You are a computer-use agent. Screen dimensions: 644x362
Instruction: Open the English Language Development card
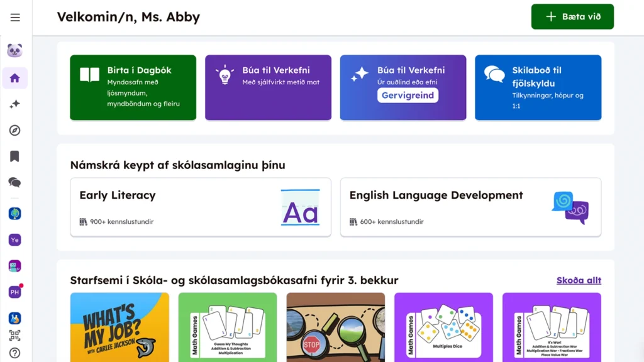click(470, 207)
